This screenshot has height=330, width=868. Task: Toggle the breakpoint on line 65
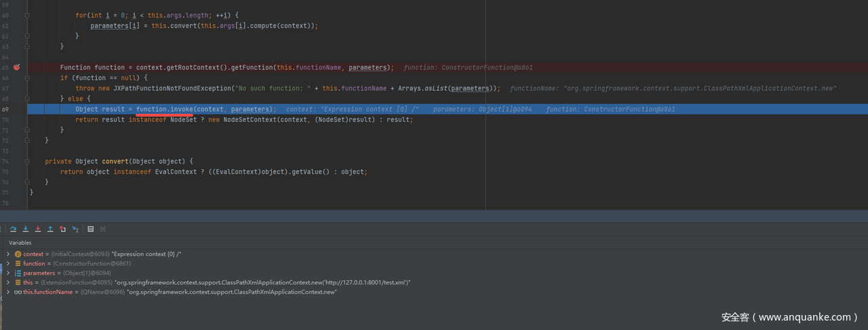coord(17,67)
